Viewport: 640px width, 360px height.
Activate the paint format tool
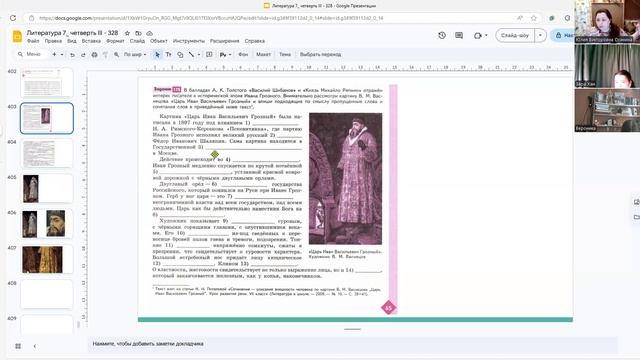coord(105,54)
